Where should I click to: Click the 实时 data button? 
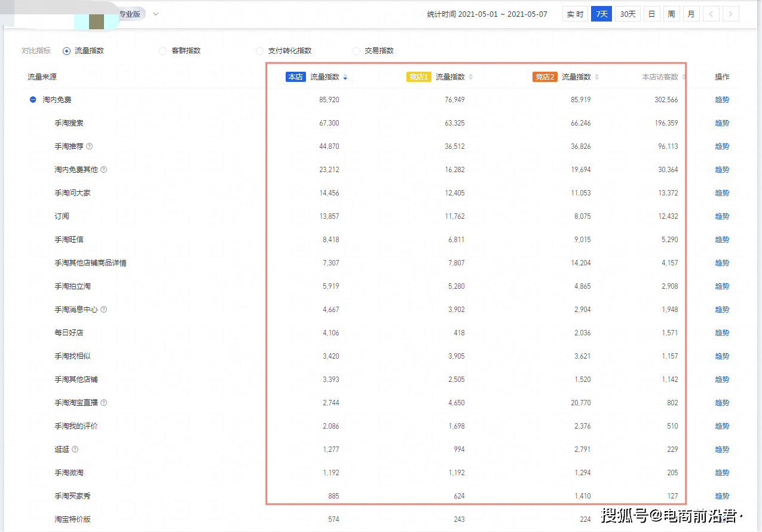click(574, 13)
